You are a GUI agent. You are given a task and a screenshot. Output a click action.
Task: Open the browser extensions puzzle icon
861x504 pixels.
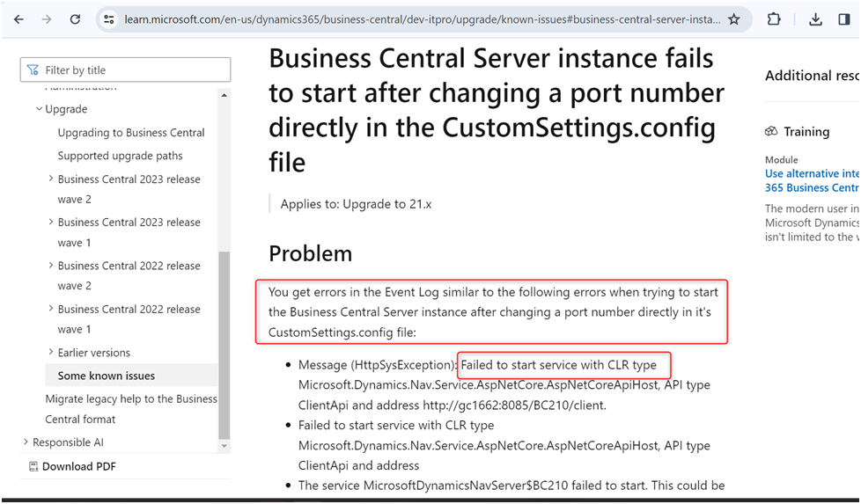pyautogui.click(x=774, y=19)
